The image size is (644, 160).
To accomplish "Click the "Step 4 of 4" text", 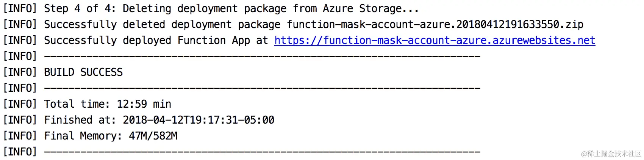I will click(x=80, y=8).
